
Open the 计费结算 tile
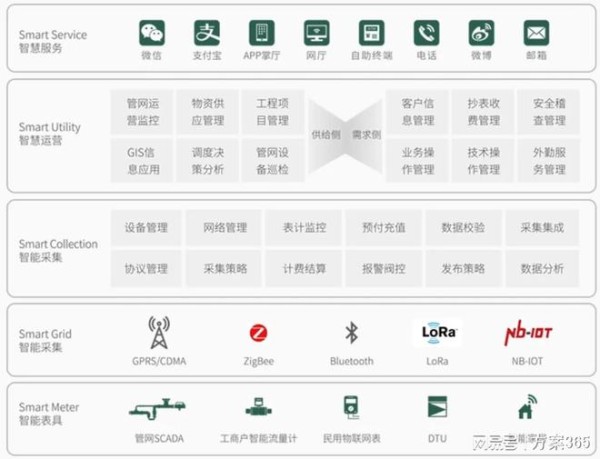click(304, 269)
